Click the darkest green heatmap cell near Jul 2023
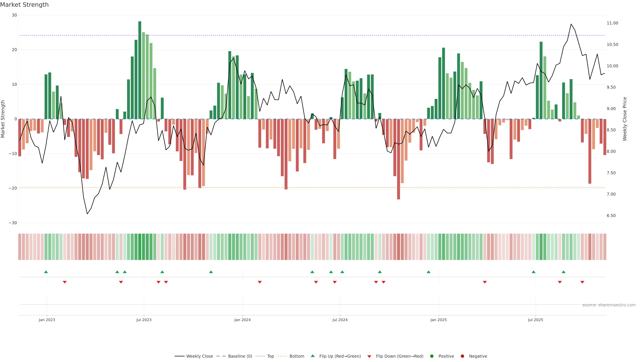This screenshot has width=644, height=362. pyautogui.click(x=140, y=247)
